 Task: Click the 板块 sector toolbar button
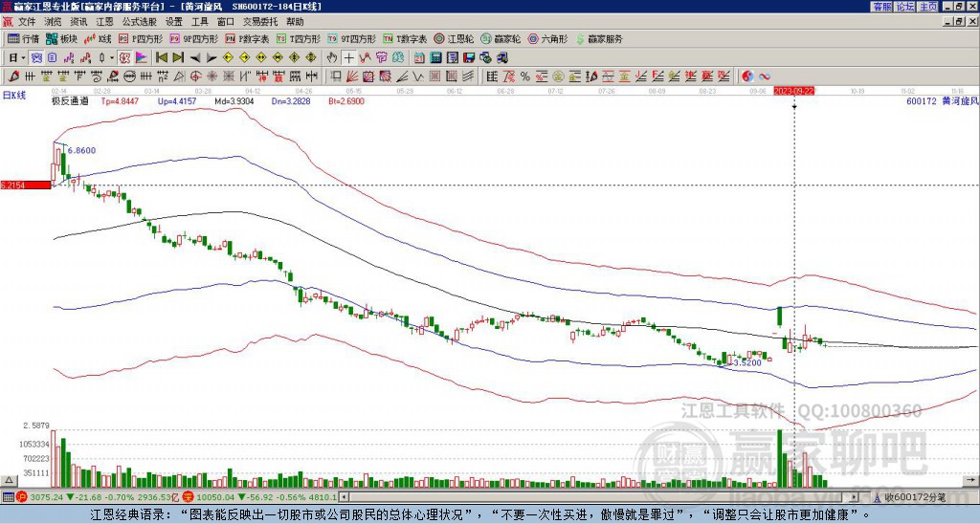coord(61,38)
